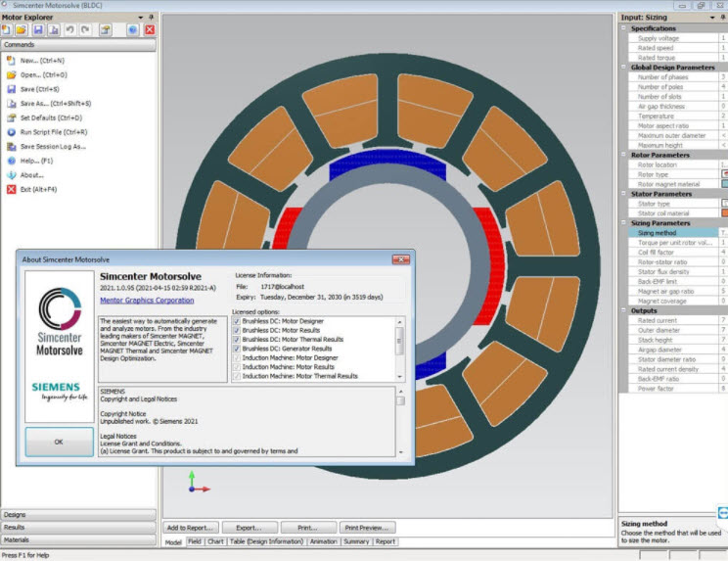Pin the Motor Explorer panel

point(151,18)
